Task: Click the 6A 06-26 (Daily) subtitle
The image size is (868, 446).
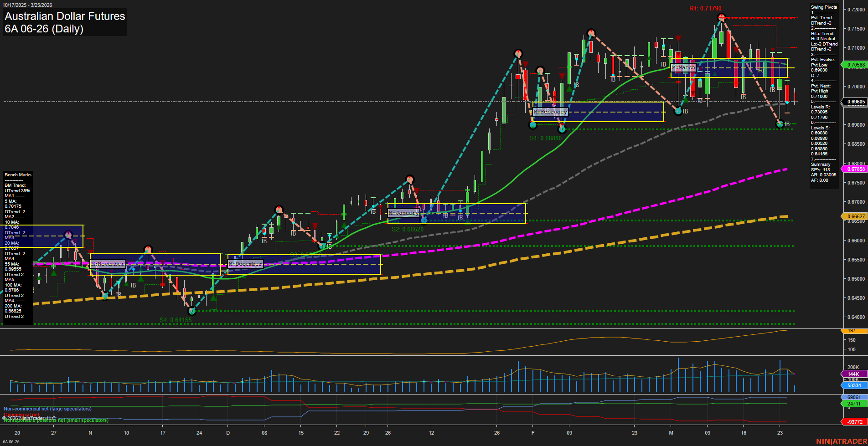Action: (44, 29)
